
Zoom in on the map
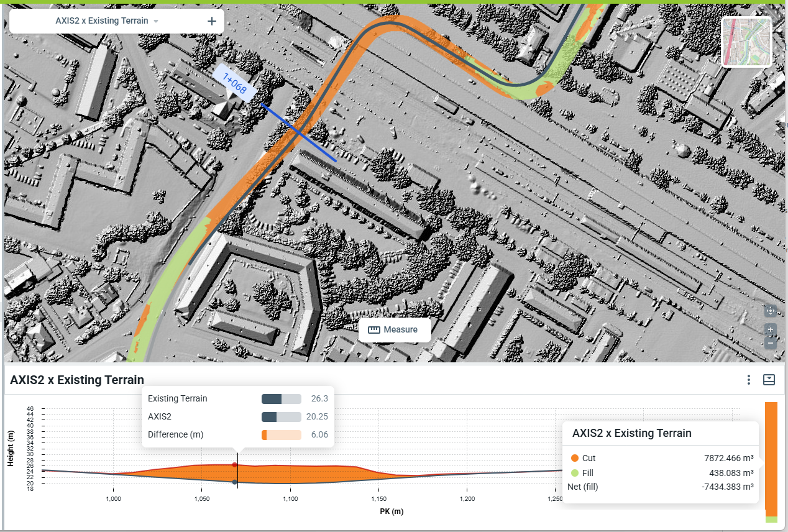click(x=770, y=329)
